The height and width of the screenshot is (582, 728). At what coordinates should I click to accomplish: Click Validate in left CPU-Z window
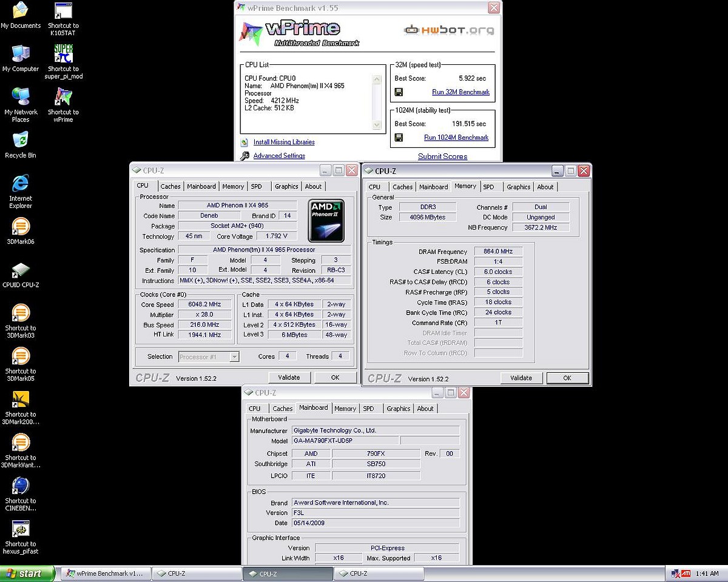289,377
